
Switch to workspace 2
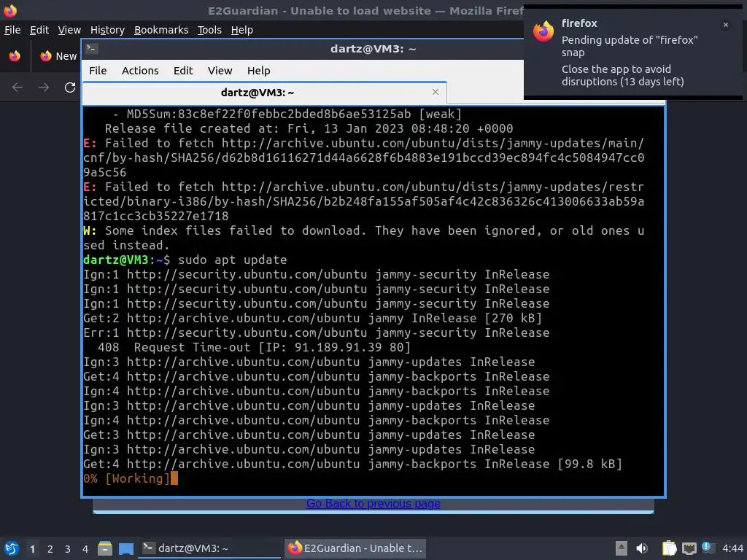click(50, 549)
